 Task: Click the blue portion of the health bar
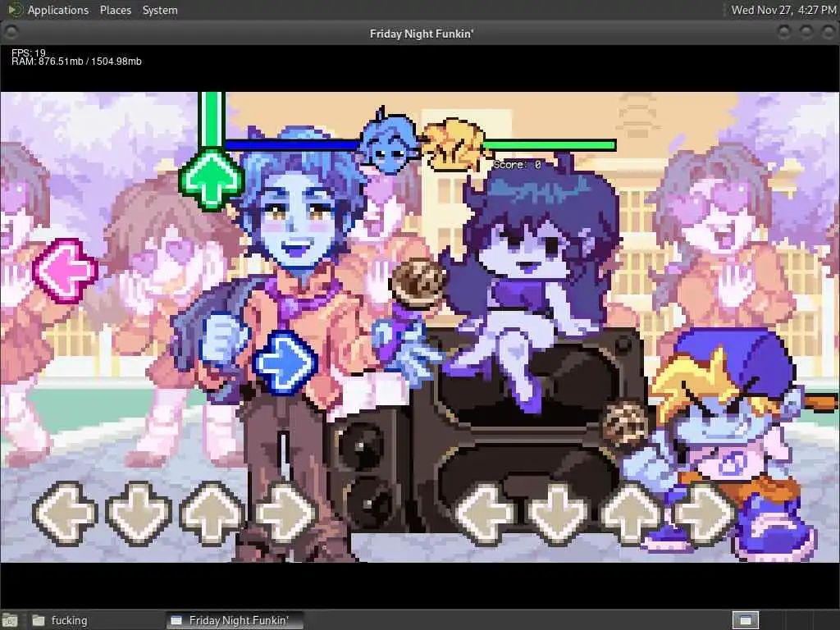293,144
